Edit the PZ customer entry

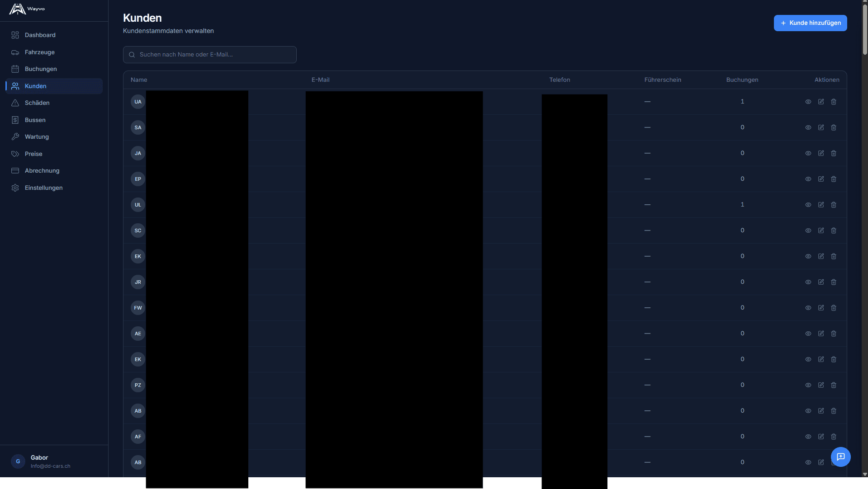point(821,385)
